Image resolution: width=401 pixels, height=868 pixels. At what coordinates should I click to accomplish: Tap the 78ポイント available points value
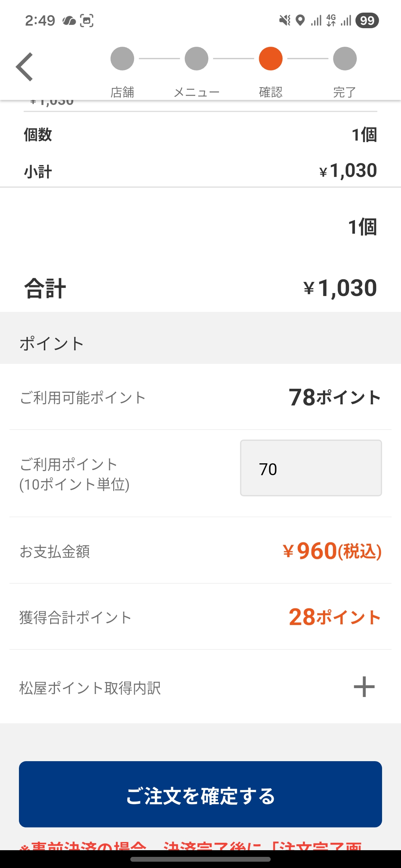tap(335, 397)
